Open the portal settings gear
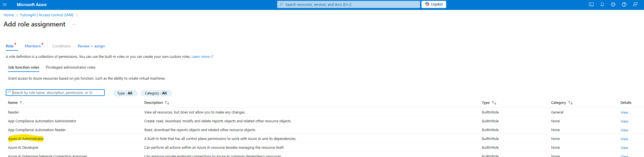The width and height of the screenshot is (644, 157). tap(613, 4)
